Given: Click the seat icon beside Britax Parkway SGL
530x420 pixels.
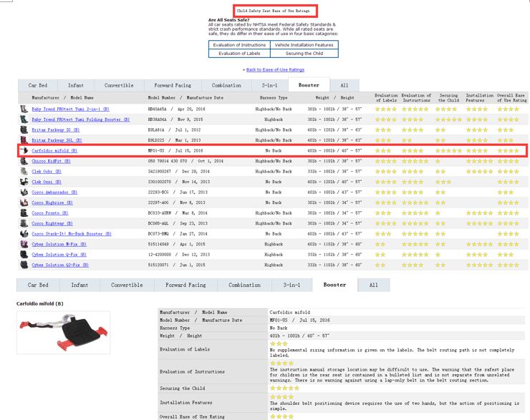Looking at the screenshot, I should coord(24,140).
